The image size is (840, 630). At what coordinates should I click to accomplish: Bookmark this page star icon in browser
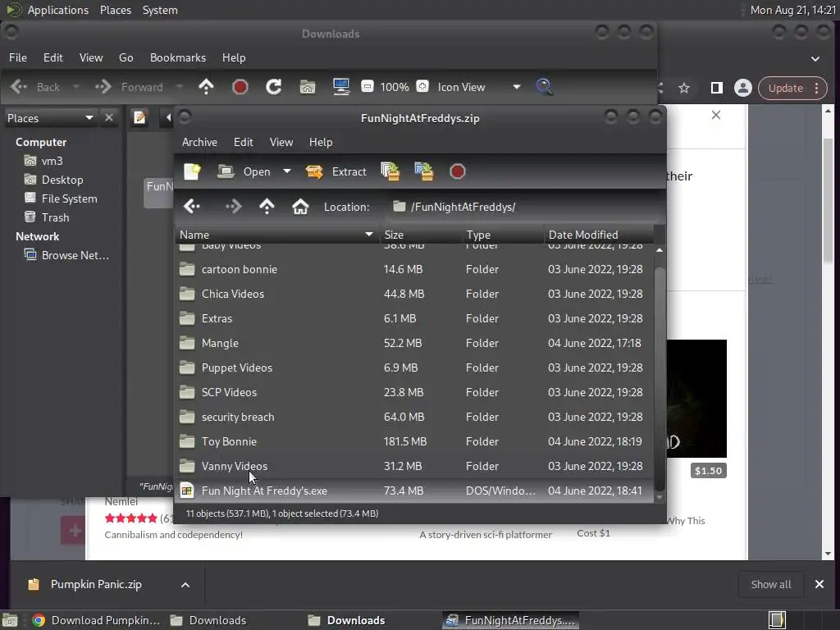684,89
